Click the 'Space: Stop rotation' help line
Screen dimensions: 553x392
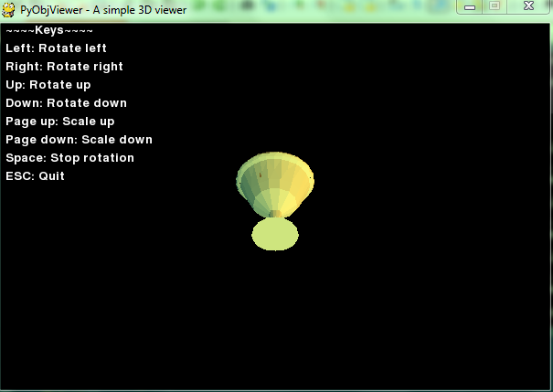(x=69, y=158)
